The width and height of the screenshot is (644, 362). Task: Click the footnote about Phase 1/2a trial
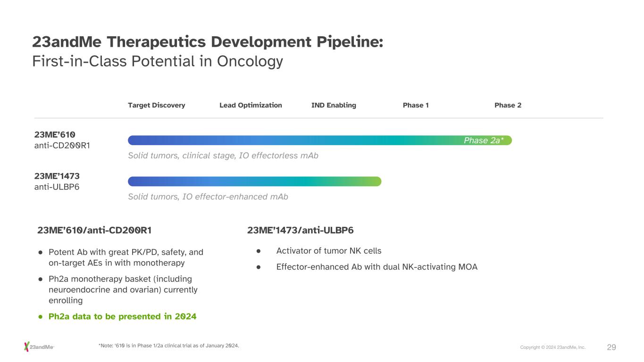(x=168, y=346)
